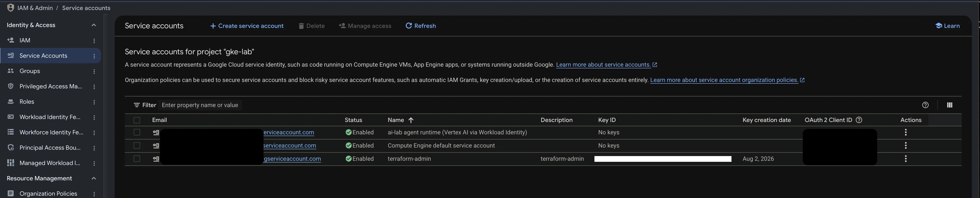980x198 pixels.
Task: Refresh the service accounts list
Action: tap(421, 26)
